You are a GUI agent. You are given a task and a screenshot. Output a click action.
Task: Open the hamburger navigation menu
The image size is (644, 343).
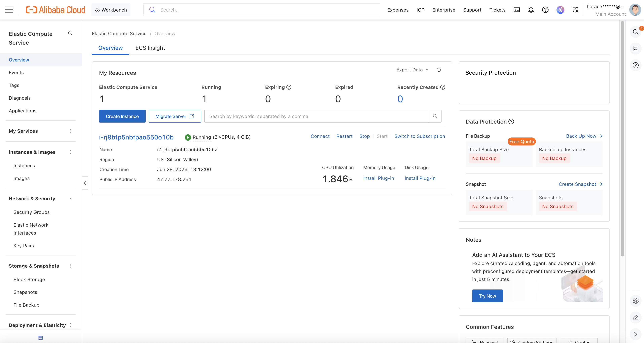9,10
